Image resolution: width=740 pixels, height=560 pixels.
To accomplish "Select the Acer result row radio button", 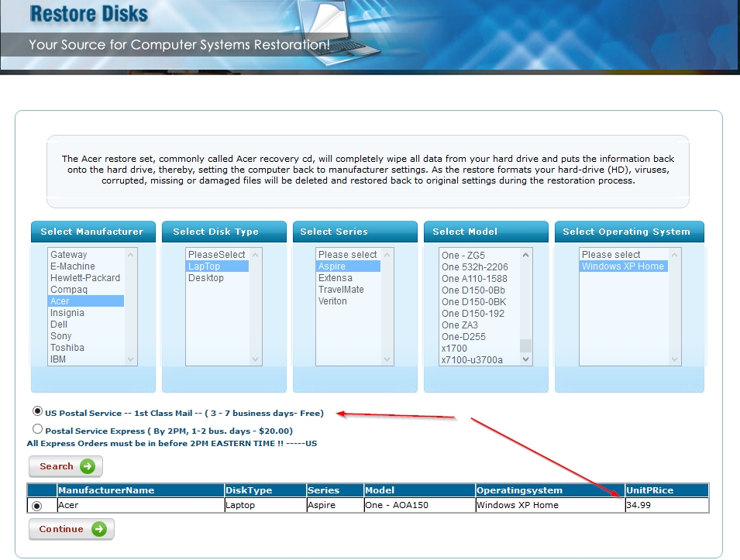I will coord(37,506).
